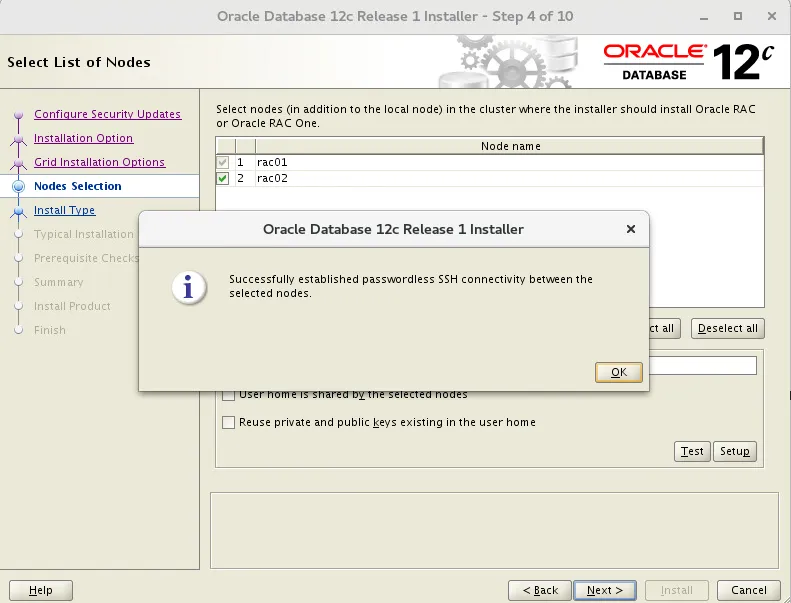791x603 pixels.
Task: Open the Configure Security Updates step
Action: click(107, 114)
